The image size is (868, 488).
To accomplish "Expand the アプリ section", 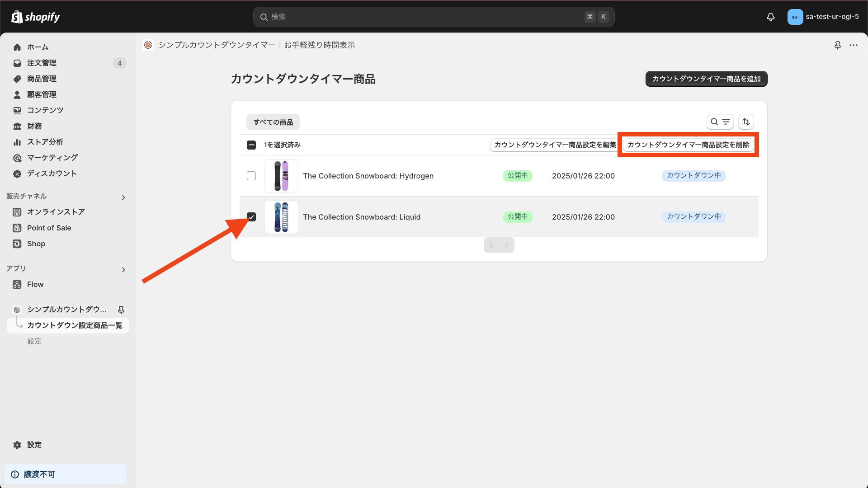I will click(x=123, y=269).
